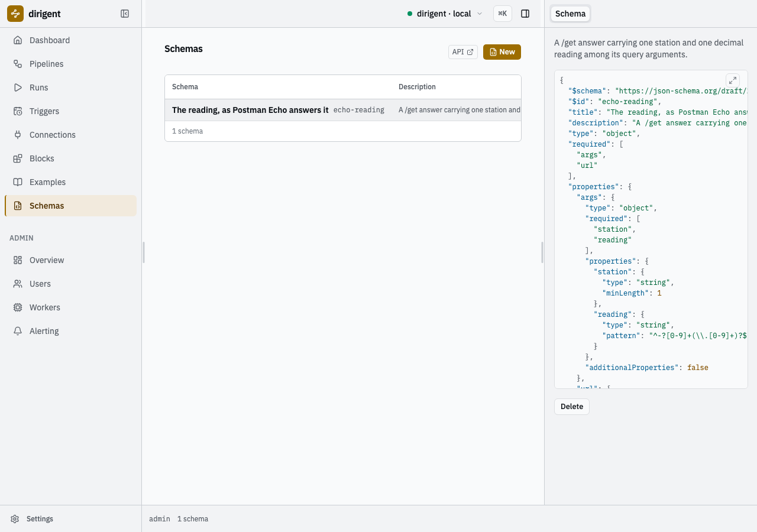Viewport: 757px width, 532px height.
Task: Create a New schema
Action: click(x=502, y=52)
